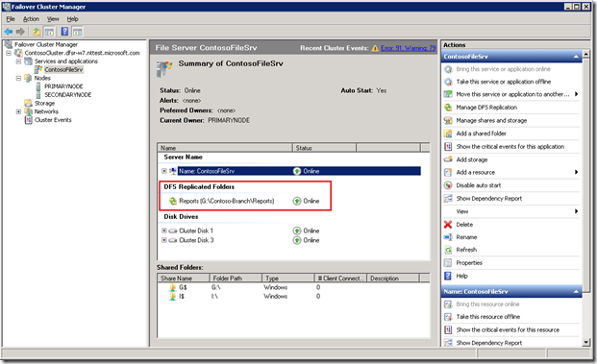Image resolution: width=597 pixels, height=364 pixels.
Task: Collapse the Services and applications node
Action: tap(18, 61)
